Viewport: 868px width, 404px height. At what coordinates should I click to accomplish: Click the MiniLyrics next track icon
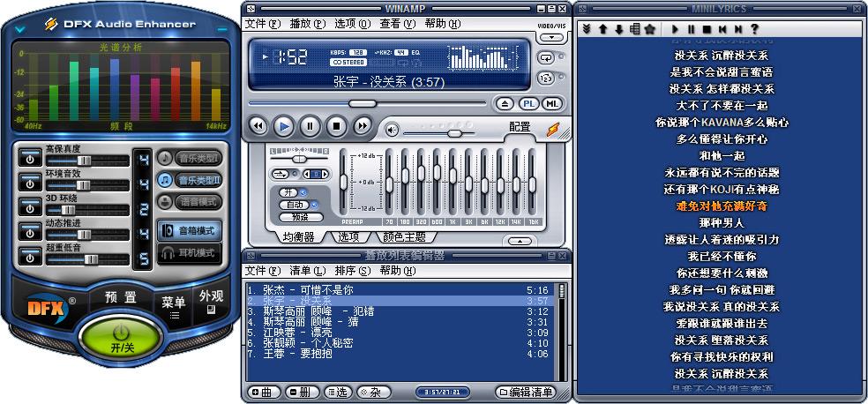click(x=738, y=29)
